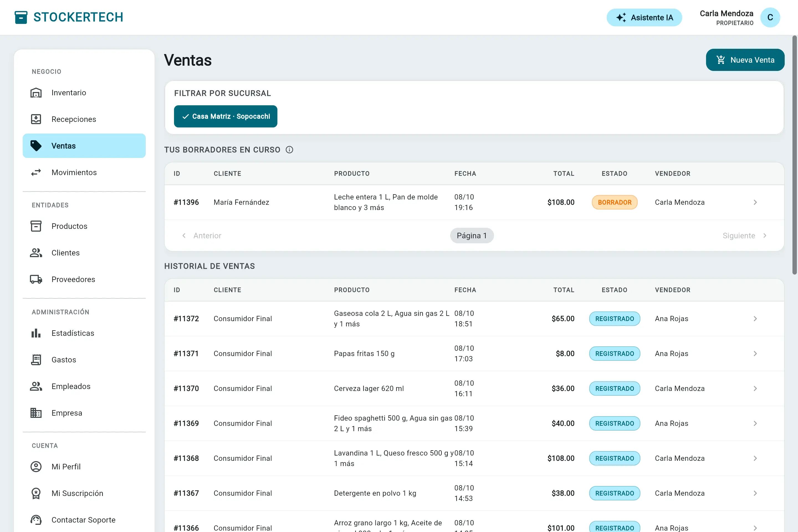Click the Nueva Venta button
This screenshot has height=532, width=798.
(745, 60)
